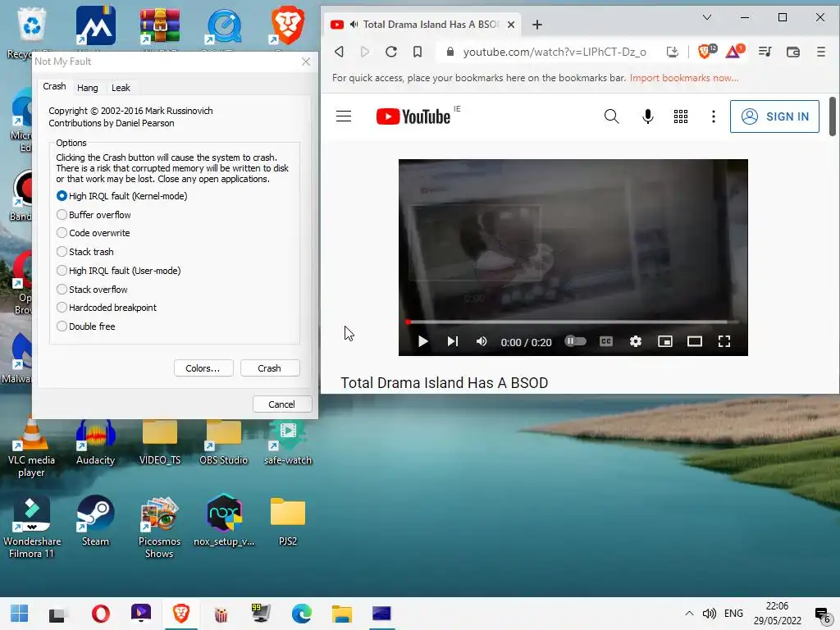Viewport: 840px width, 630px height.
Task: Reload the page in Brave
Action: (x=391, y=52)
